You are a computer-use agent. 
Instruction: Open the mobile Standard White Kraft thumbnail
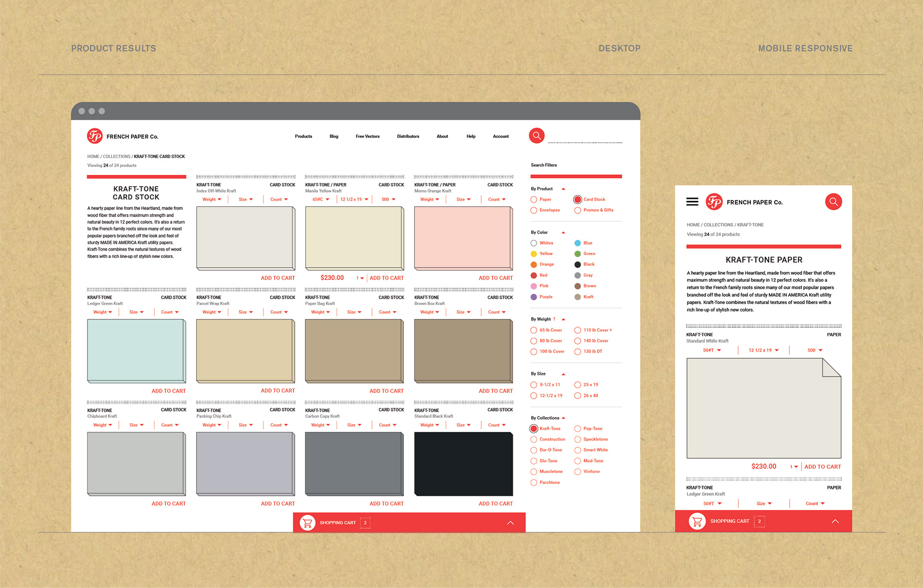pyautogui.click(x=764, y=409)
